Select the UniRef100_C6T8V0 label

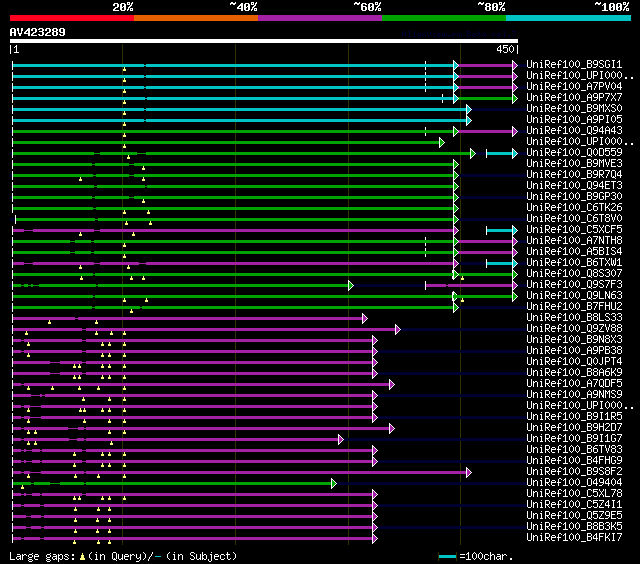[574, 219]
